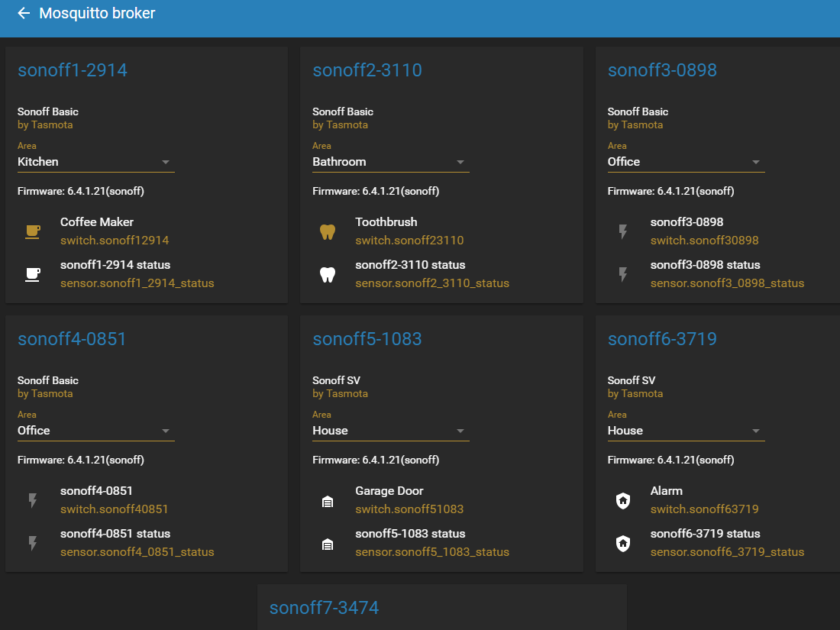Screen dimensions: 840x630
Task: Open the House area dropdown for sonoff6-3719
Action: click(686, 431)
